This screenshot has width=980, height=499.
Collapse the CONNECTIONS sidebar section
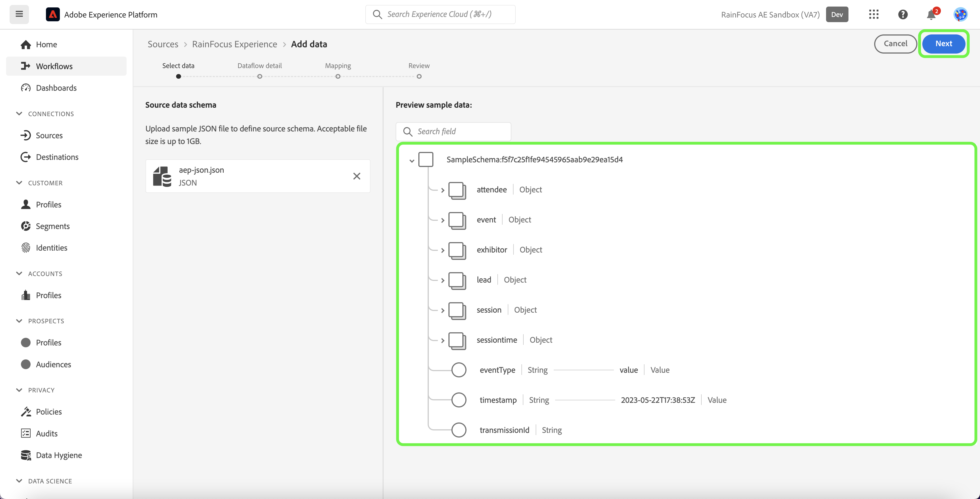point(19,114)
